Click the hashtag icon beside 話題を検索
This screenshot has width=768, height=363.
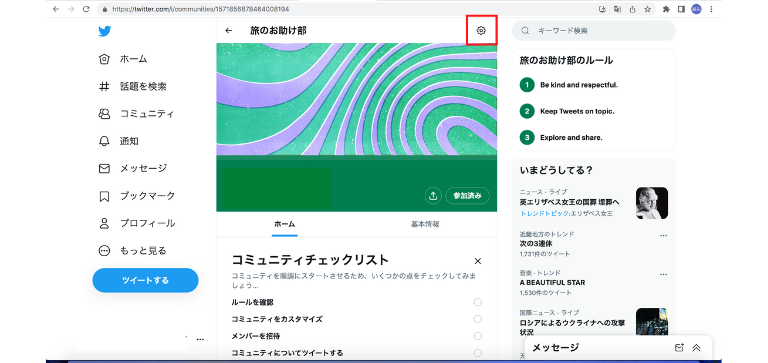click(x=104, y=87)
